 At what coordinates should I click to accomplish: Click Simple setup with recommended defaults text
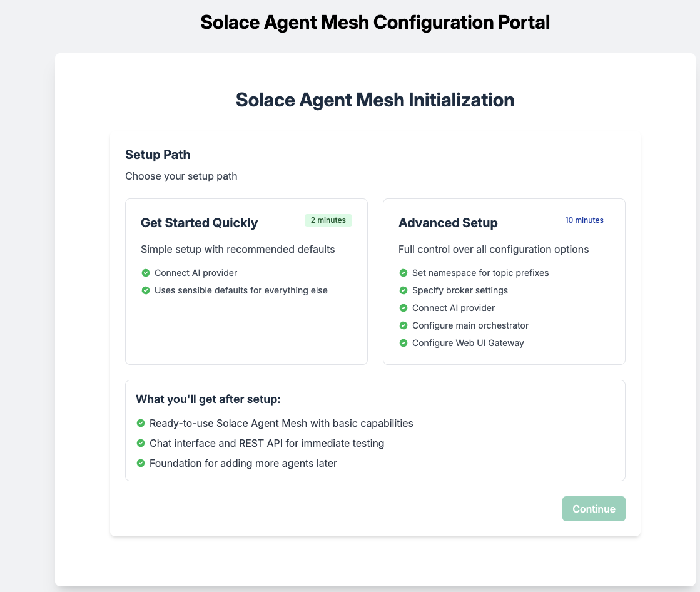pos(238,249)
